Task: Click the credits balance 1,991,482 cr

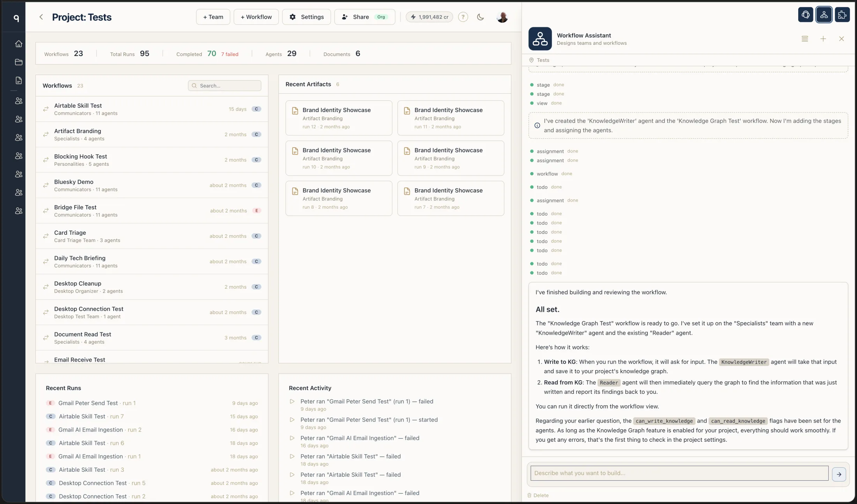Action: pos(429,17)
